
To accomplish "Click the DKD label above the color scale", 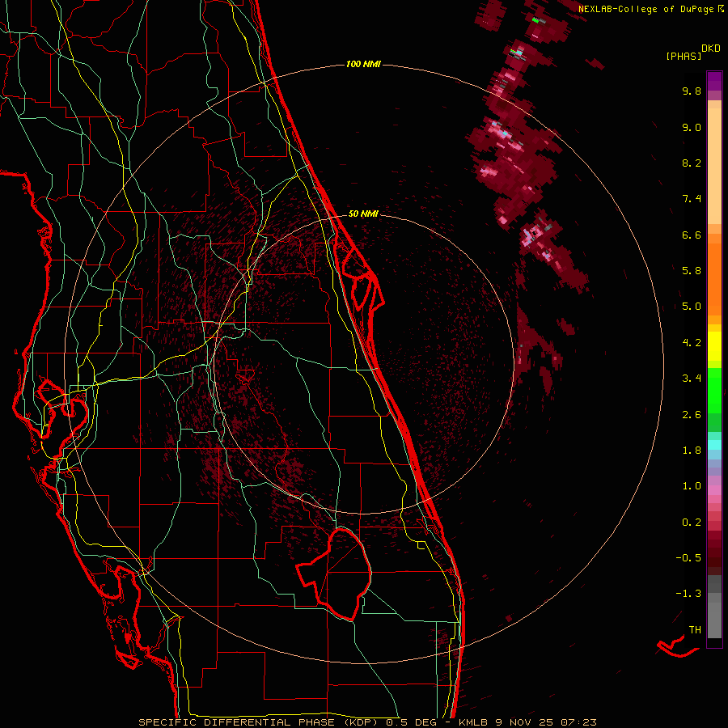I will coord(711,49).
